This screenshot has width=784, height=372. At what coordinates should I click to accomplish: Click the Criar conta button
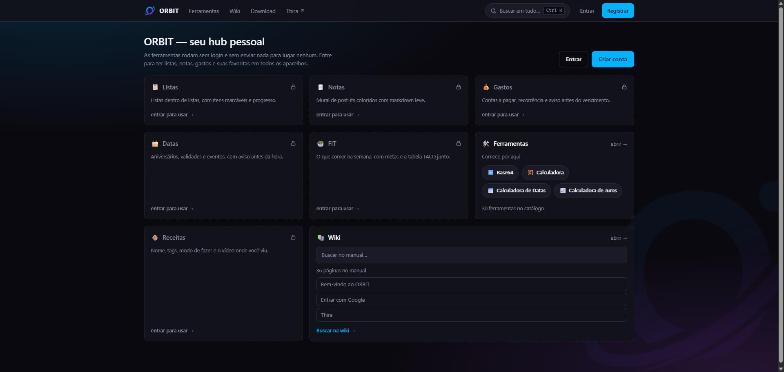(612, 59)
